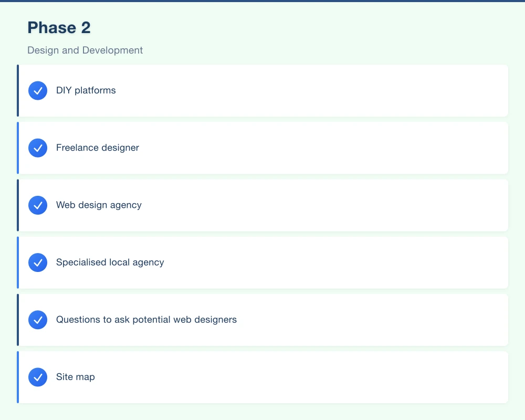Click the checkmark icon for Questions to ask
Viewport: 525px width, 420px height.
coord(38,320)
